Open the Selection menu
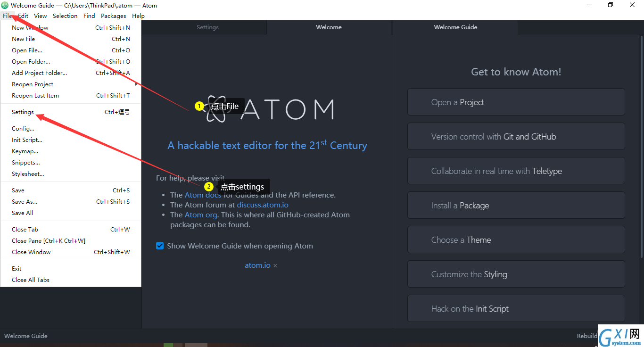 point(65,16)
